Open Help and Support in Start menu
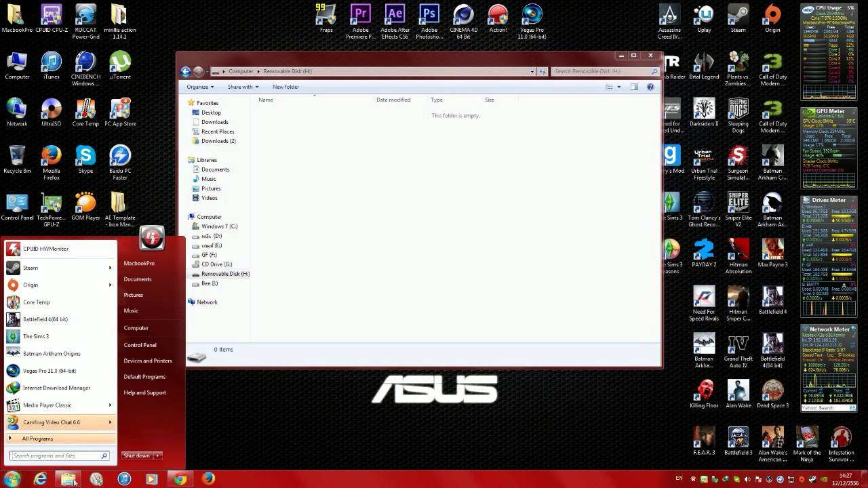This screenshot has width=868, height=488. (x=144, y=392)
